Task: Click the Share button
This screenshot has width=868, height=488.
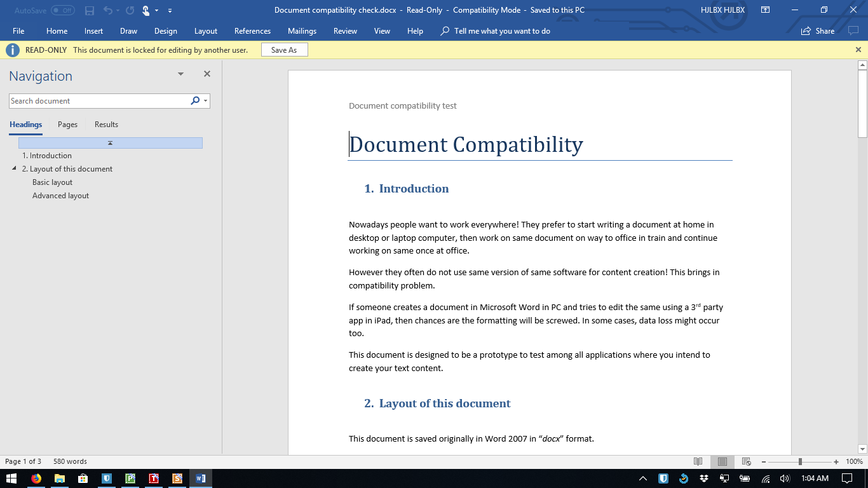Action: [x=818, y=31]
